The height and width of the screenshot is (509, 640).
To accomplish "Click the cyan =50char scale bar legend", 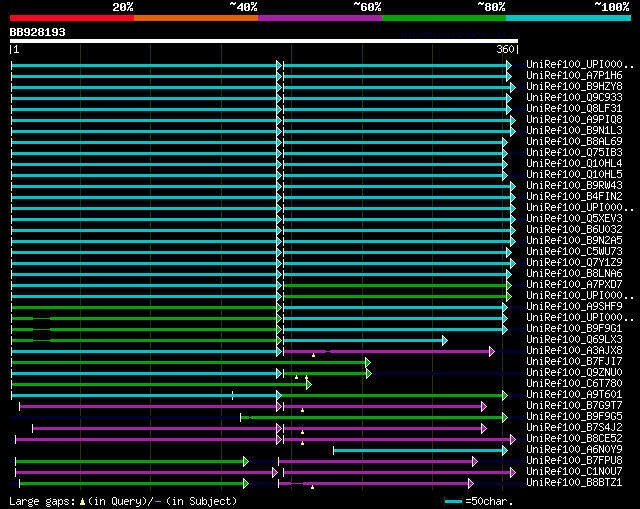I will coord(453,501).
